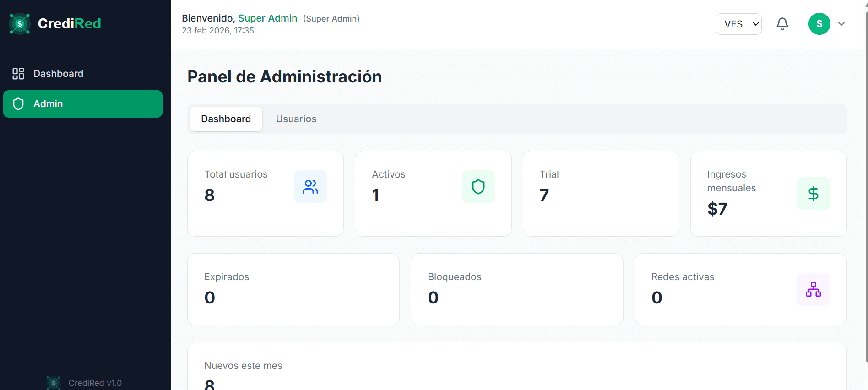The width and height of the screenshot is (868, 390).
Task: Click the green S user avatar
Action: point(819,24)
